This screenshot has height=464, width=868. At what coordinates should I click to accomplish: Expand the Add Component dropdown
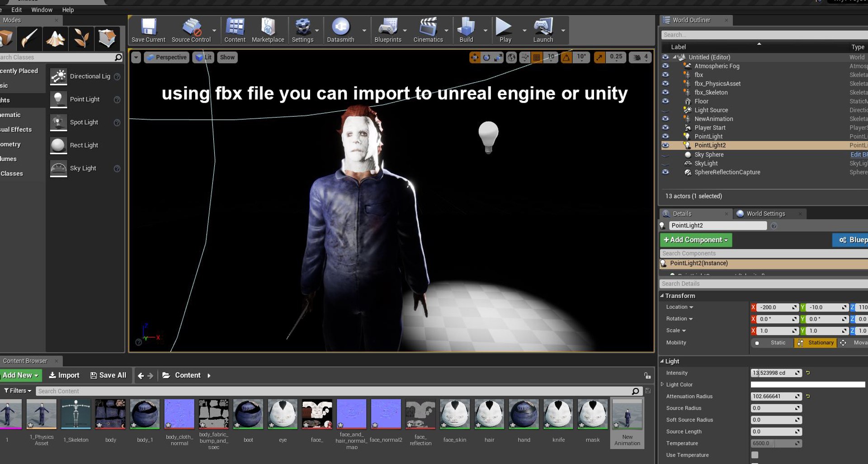(x=696, y=240)
